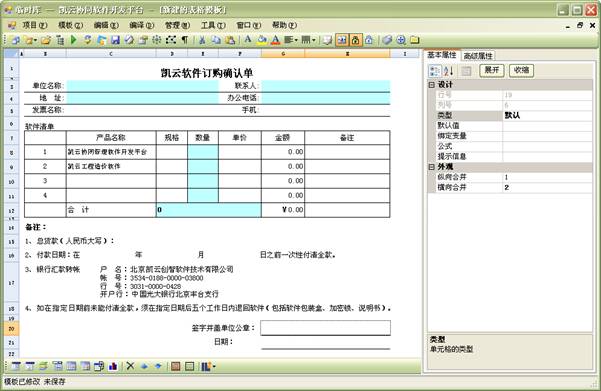Image resolution: width=601 pixels, height=391 pixels.
Task: Click the 编译 menu
Action: click(141, 25)
